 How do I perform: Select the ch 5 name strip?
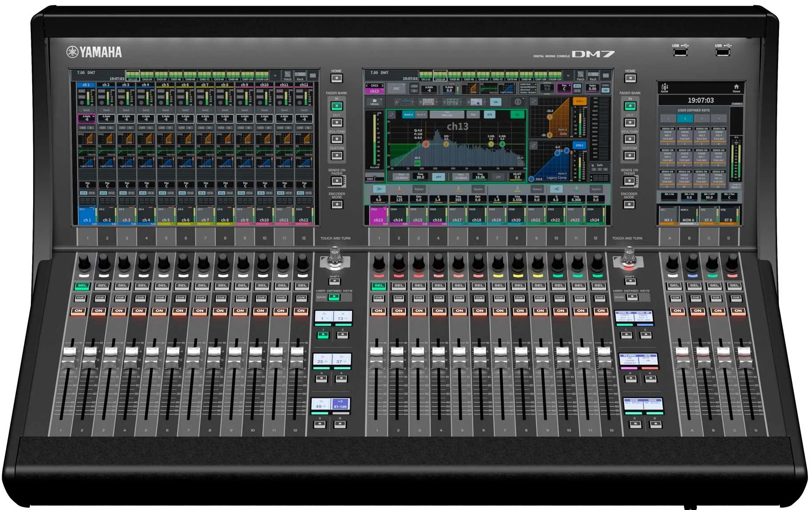coord(166,84)
